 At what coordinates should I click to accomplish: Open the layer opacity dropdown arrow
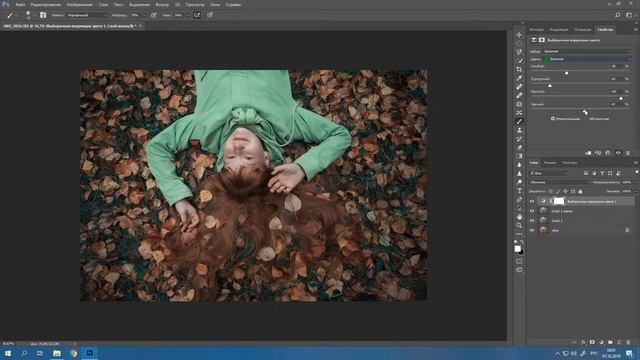point(635,182)
